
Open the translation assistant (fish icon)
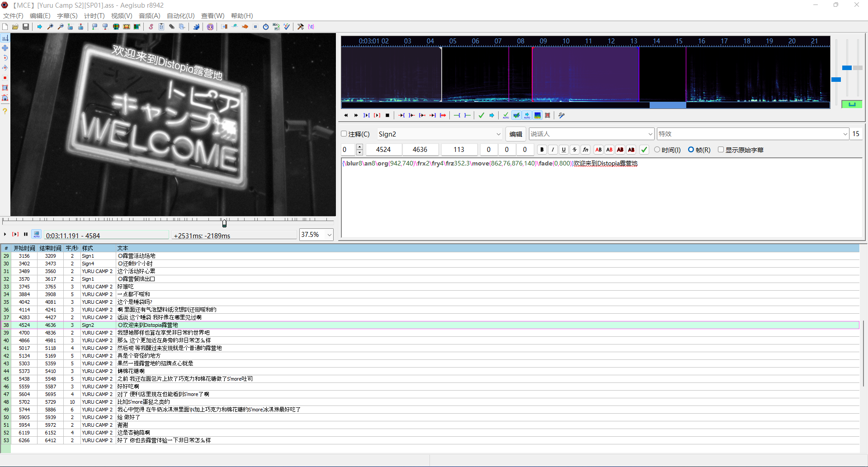245,27
